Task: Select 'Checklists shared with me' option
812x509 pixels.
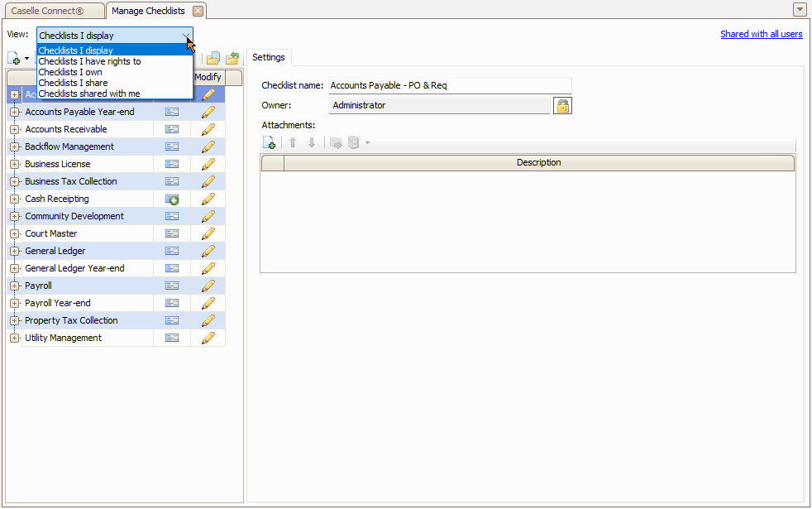Action: click(x=88, y=94)
